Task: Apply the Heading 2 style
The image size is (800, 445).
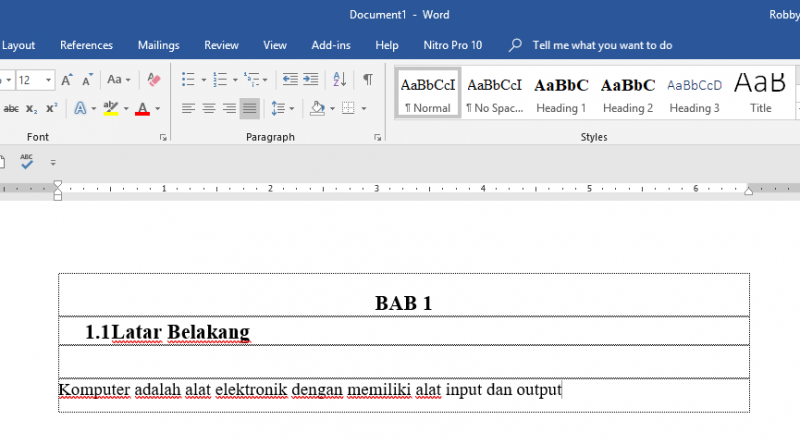Action: click(x=628, y=93)
